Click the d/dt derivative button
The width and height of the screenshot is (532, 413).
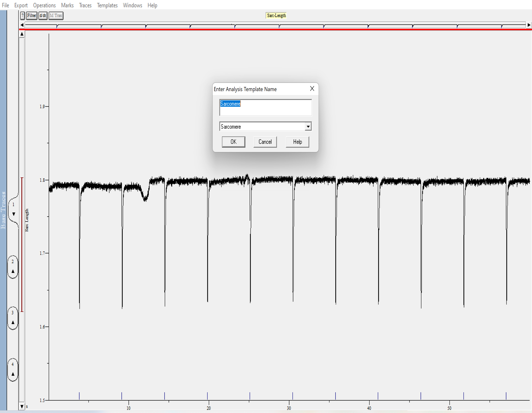tap(43, 16)
